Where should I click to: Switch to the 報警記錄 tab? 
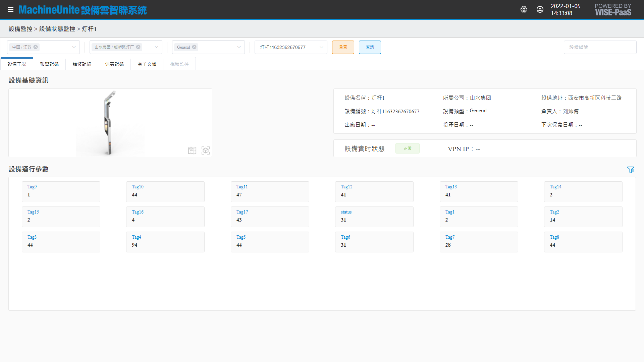(49, 64)
